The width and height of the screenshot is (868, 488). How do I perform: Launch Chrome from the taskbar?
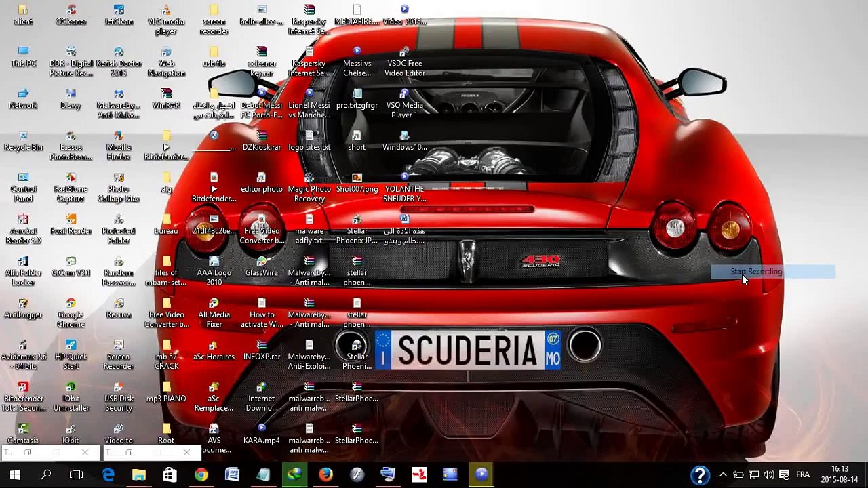point(201,475)
